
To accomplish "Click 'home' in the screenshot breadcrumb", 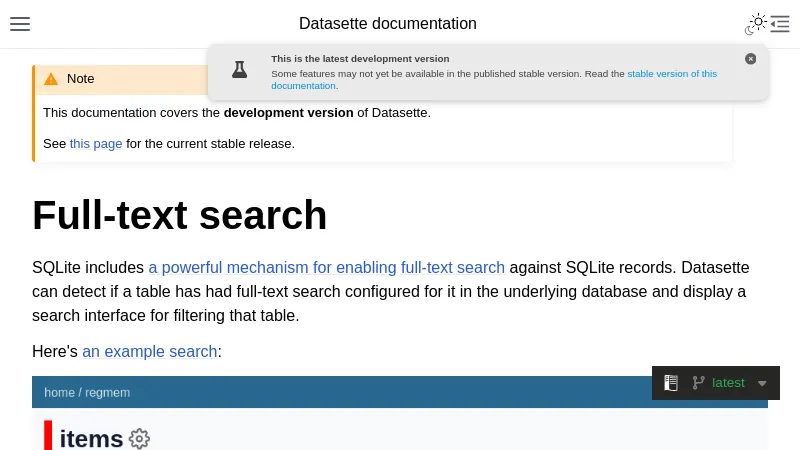I will pyautogui.click(x=59, y=392).
